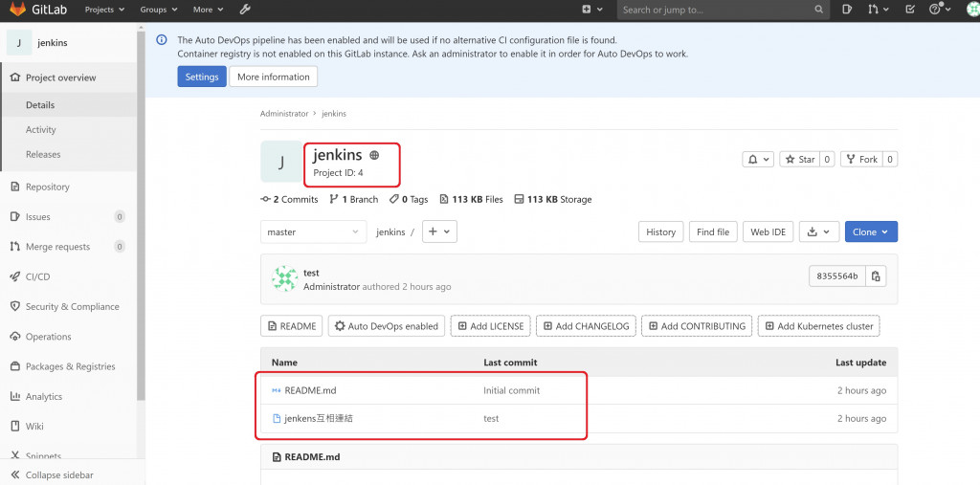Click the README button
The width and height of the screenshot is (980, 485).
[x=292, y=326]
